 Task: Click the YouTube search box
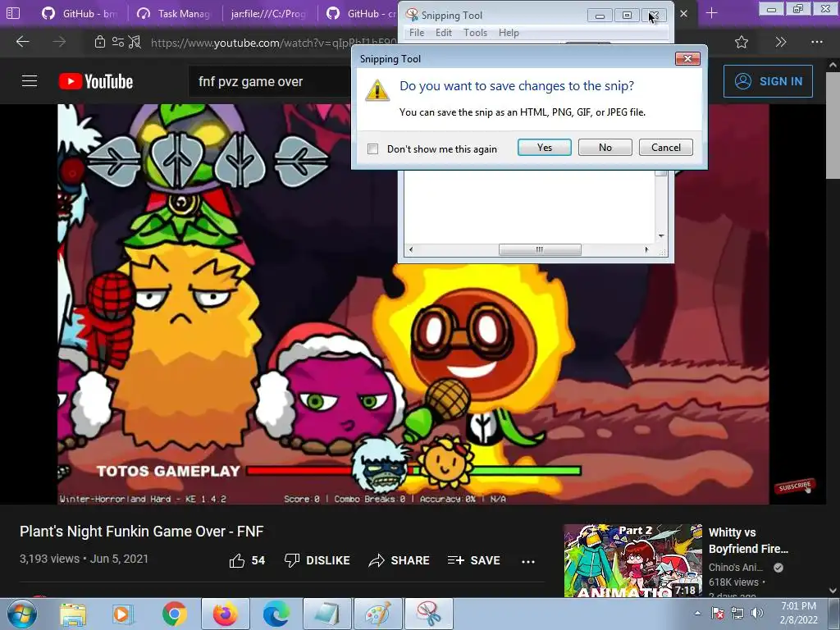coord(271,81)
